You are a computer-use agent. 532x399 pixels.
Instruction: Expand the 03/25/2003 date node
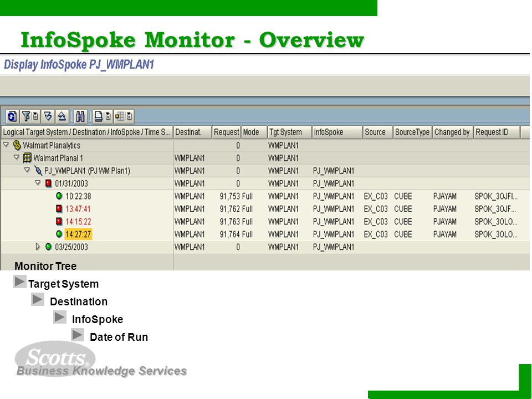[38, 247]
